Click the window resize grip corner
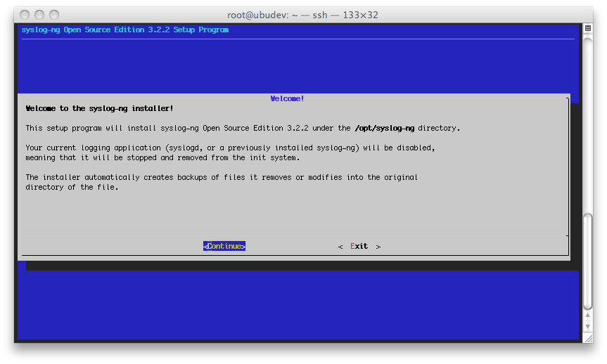The image size is (607, 364). (588, 339)
